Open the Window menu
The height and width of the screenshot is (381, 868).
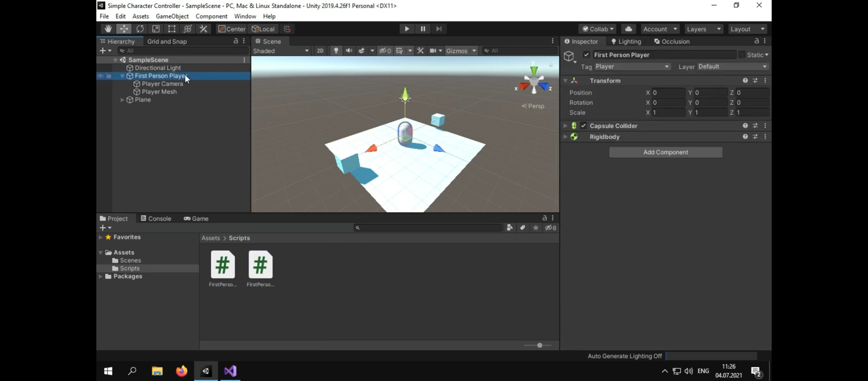[x=245, y=16]
